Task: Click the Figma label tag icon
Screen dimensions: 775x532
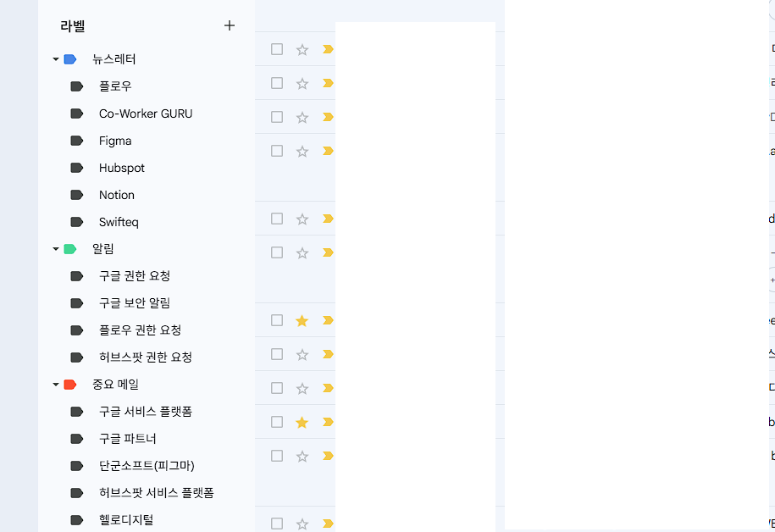Action: point(76,141)
